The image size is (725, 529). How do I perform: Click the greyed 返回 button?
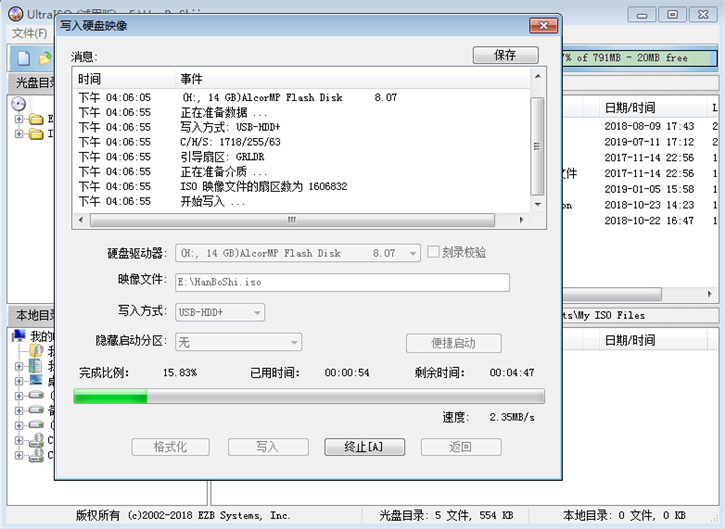click(461, 447)
